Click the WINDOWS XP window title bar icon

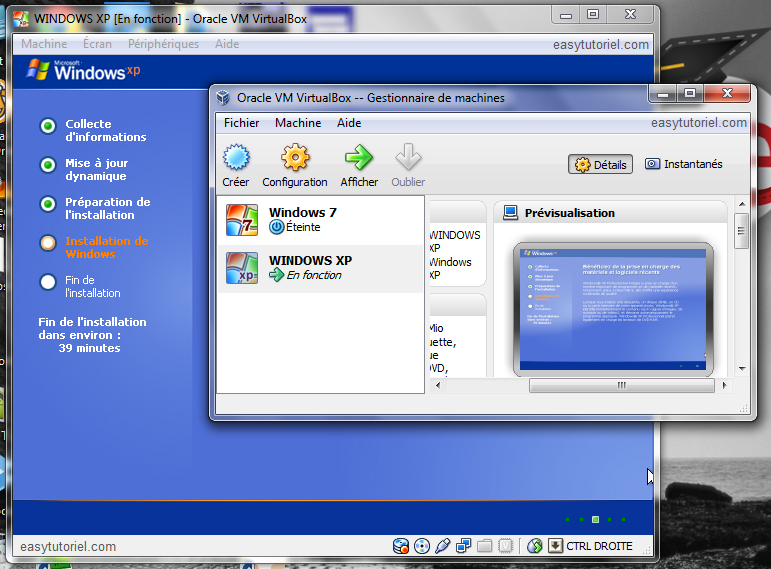point(21,19)
